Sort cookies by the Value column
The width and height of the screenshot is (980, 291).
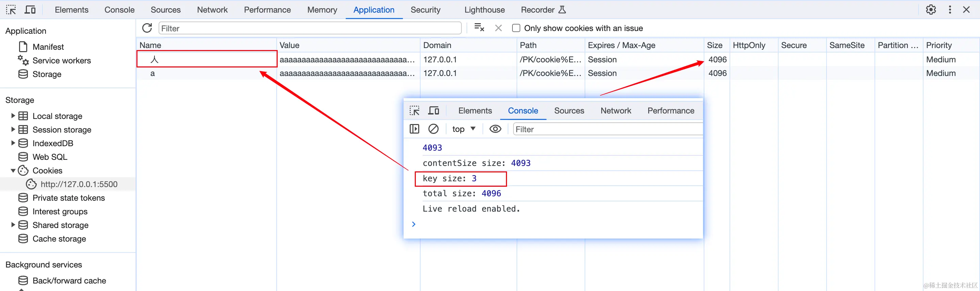(x=348, y=45)
